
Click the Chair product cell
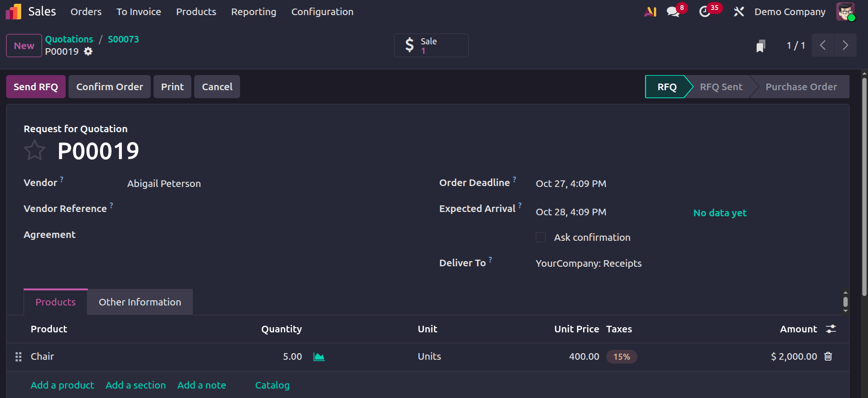[x=42, y=356]
